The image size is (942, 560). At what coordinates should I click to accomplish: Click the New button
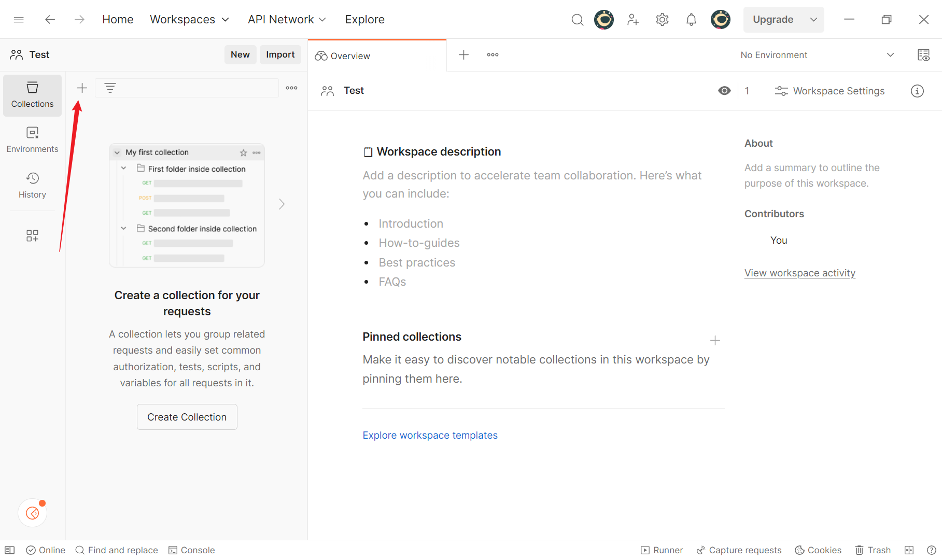[240, 55]
